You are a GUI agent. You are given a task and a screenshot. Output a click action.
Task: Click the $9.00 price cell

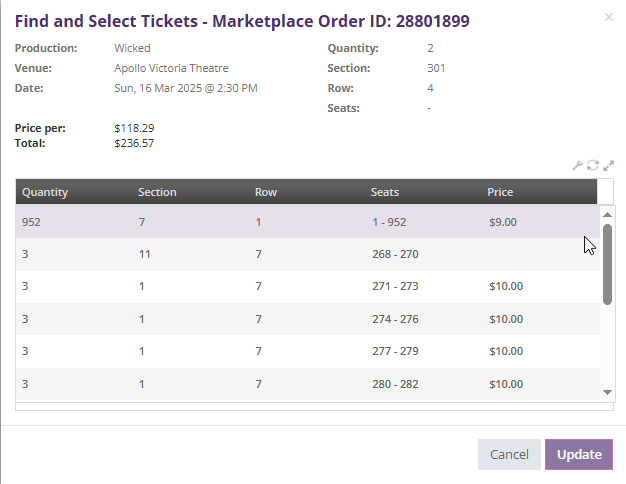pos(503,222)
